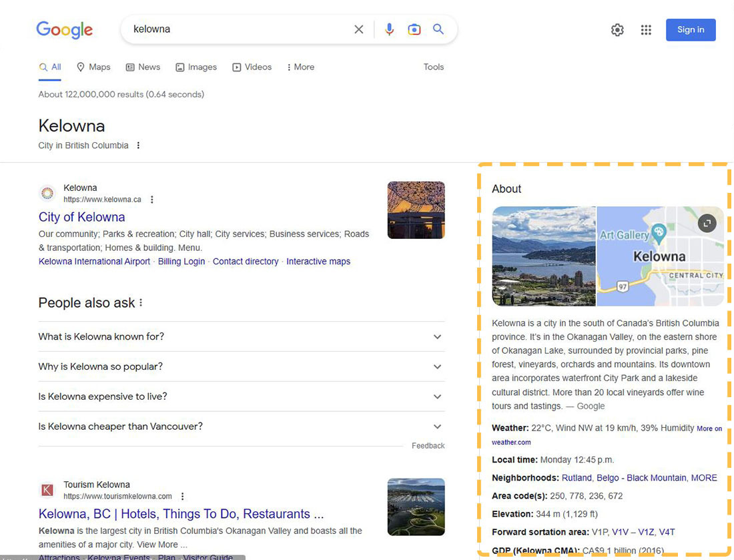Open the Google apps grid
The image size is (734, 560).
pos(646,30)
